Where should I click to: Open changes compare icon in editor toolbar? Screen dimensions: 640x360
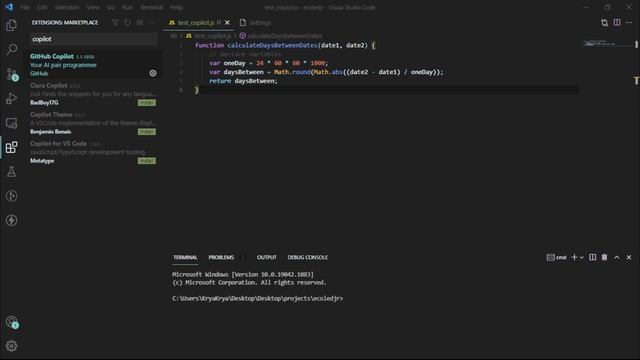tap(604, 22)
